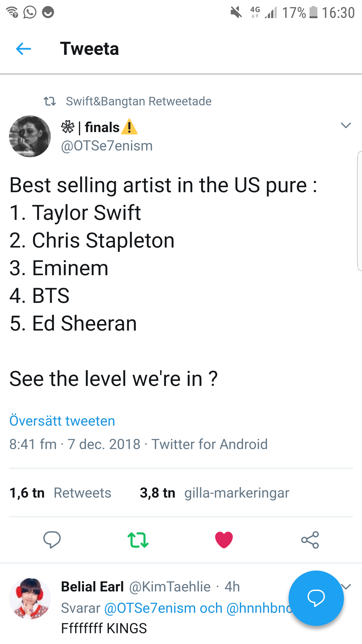Screen dimensions: 362x644
Task: Tap the @OTSe7enism handle under finals
Action: tap(107, 146)
